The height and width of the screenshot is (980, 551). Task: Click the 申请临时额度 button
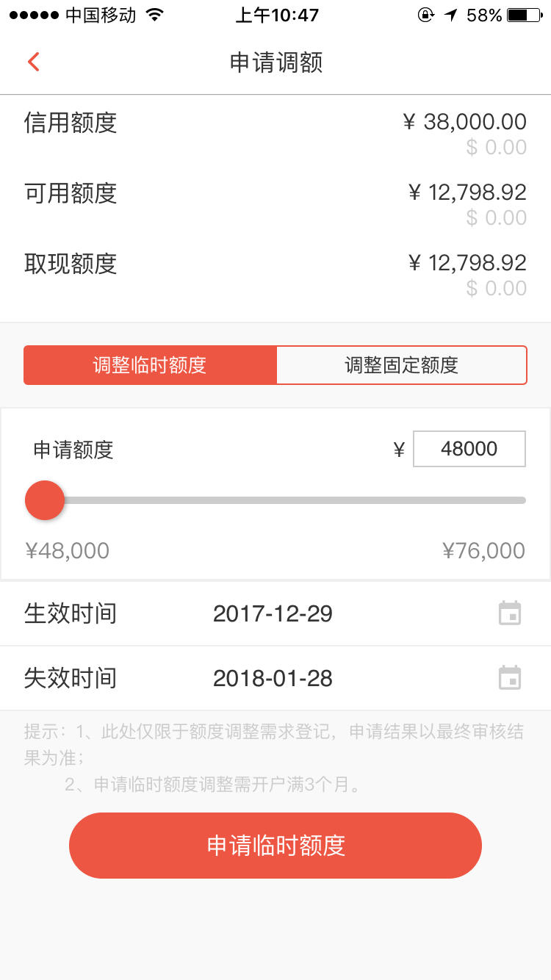pyautogui.click(x=275, y=846)
